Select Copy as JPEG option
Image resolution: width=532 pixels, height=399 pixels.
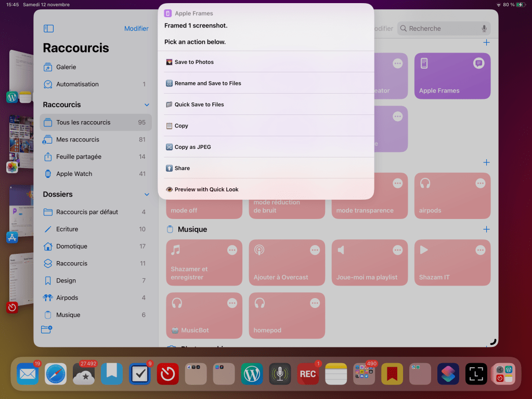192,147
